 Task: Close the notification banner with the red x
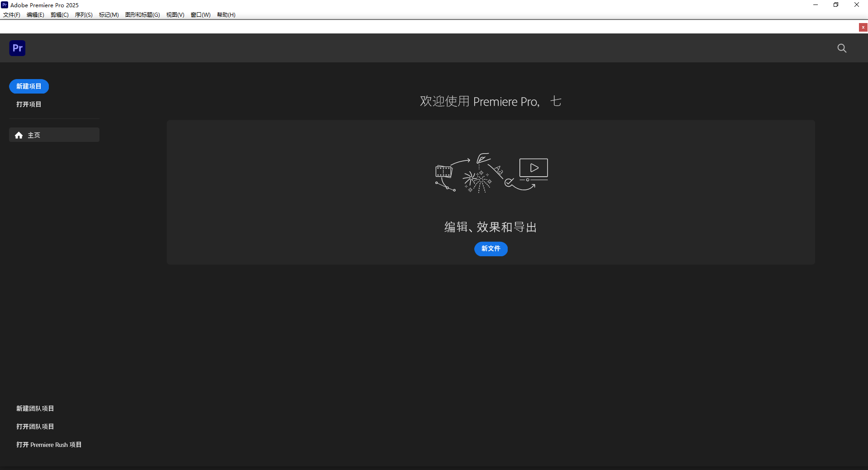863,27
